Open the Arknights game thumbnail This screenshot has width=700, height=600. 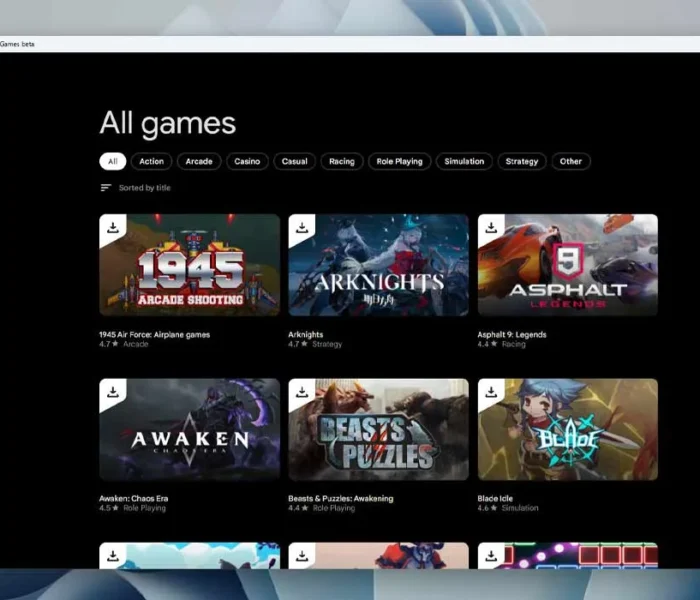(x=379, y=265)
